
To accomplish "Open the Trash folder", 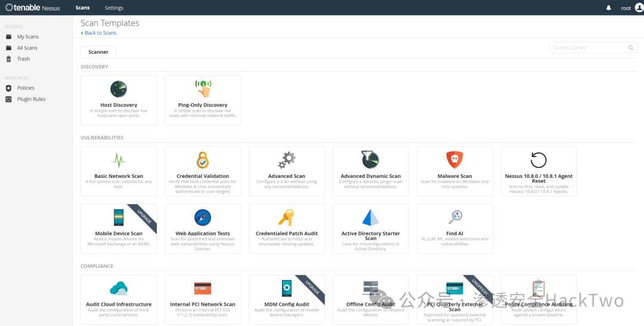I will (23, 59).
